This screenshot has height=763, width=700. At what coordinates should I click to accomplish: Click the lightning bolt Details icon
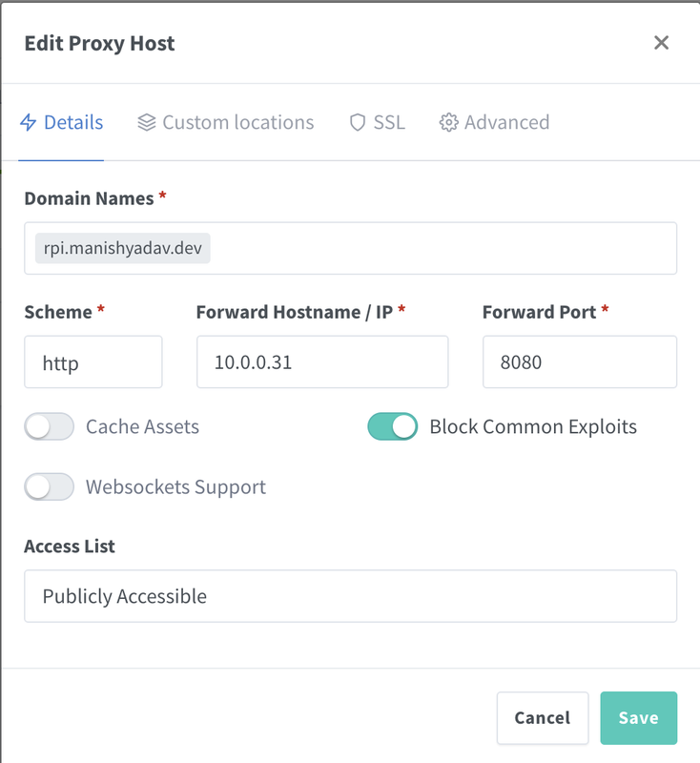click(29, 122)
